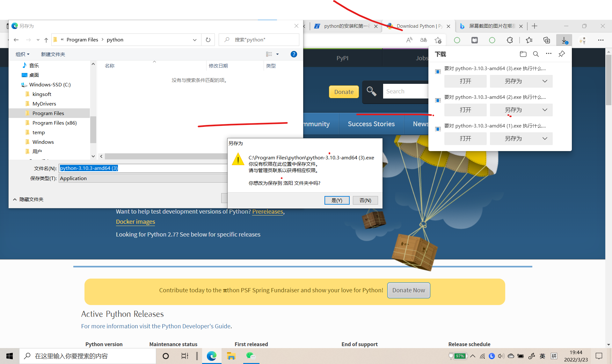Screen dimensions: 612x364
Task: Click the Edge downloads toolbar icon
Action: tap(564, 40)
